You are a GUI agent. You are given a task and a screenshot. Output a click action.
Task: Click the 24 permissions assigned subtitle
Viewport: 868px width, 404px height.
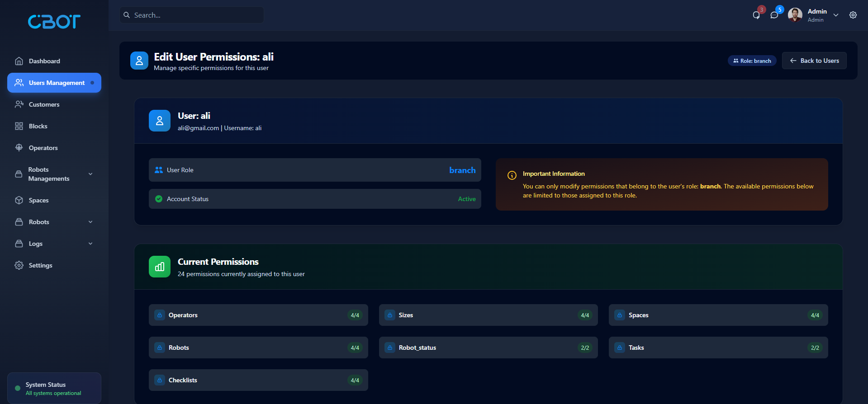[x=241, y=274]
